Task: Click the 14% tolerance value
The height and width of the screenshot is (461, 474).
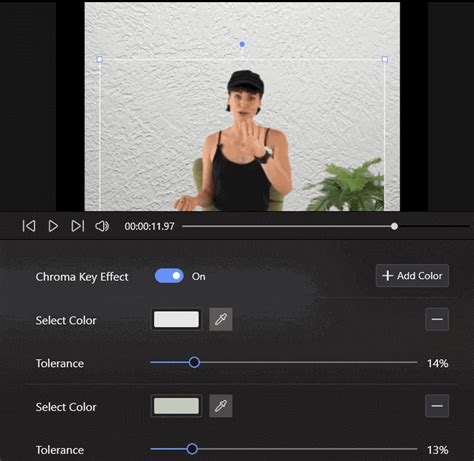Action: 438,363
